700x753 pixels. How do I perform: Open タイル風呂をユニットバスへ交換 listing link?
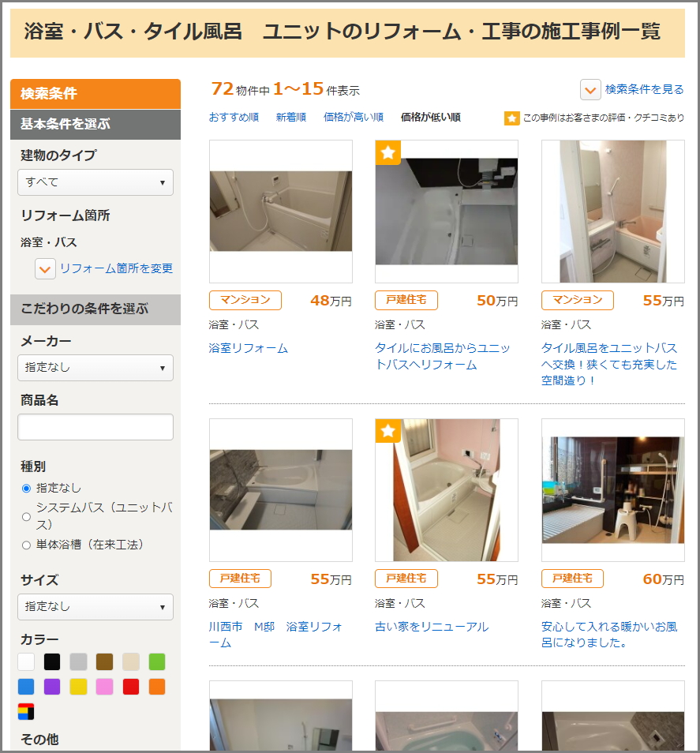[x=609, y=364]
